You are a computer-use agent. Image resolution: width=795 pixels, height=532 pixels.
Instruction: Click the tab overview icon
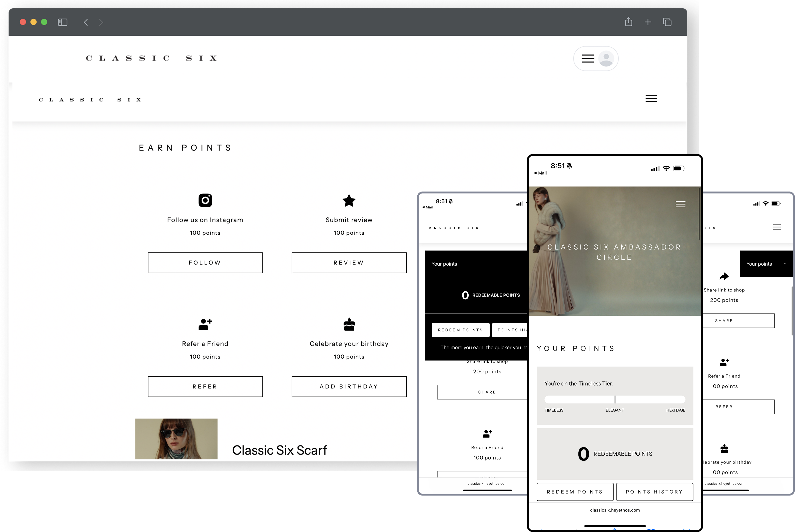pos(667,22)
